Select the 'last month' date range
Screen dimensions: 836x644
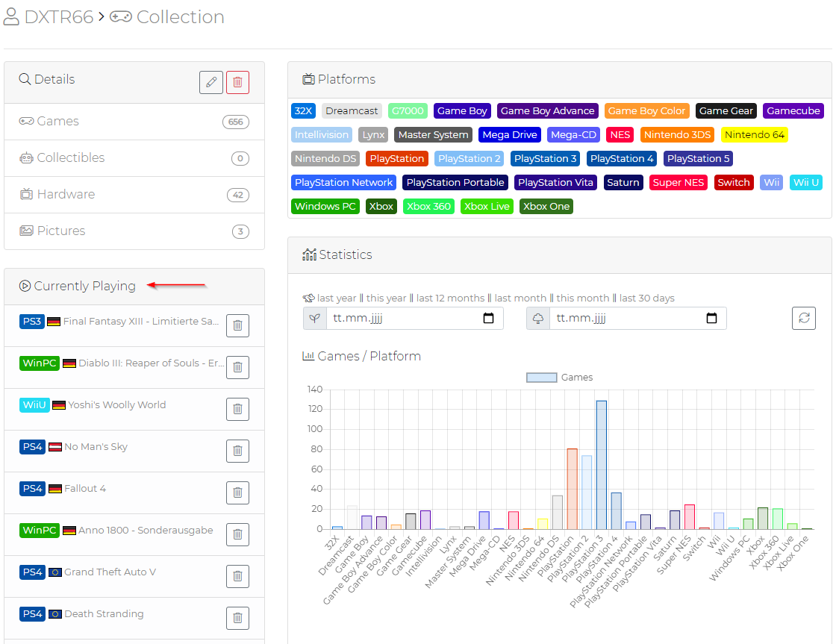pos(520,298)
